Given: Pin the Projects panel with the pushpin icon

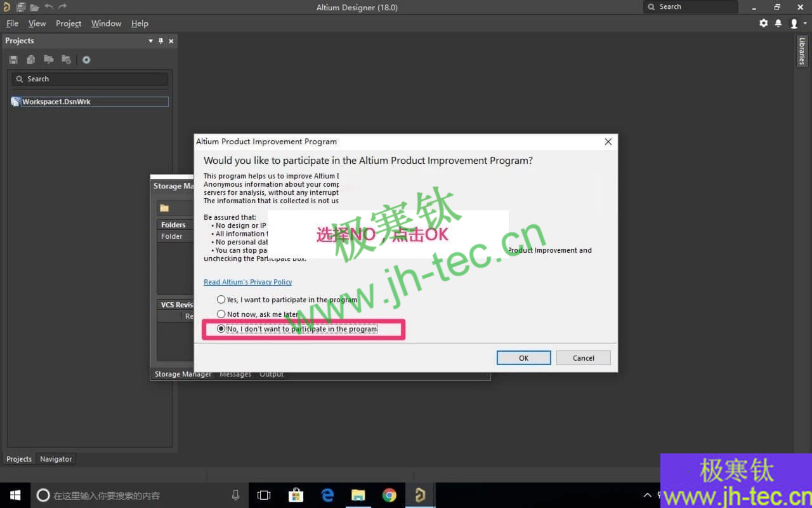Looking at the screenshot, I should click(161, 41).
